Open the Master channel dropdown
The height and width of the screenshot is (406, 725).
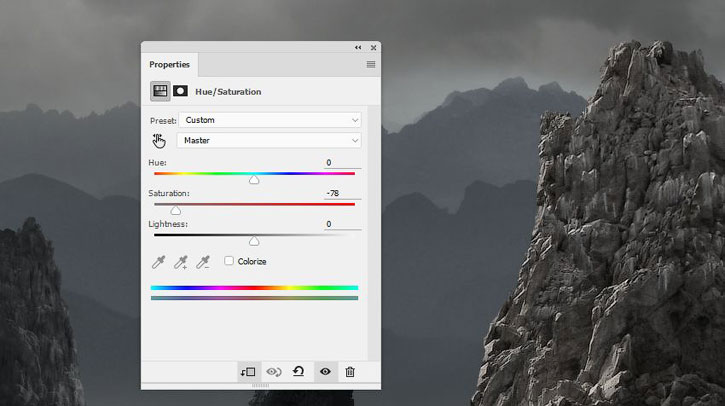click(269, 141)
